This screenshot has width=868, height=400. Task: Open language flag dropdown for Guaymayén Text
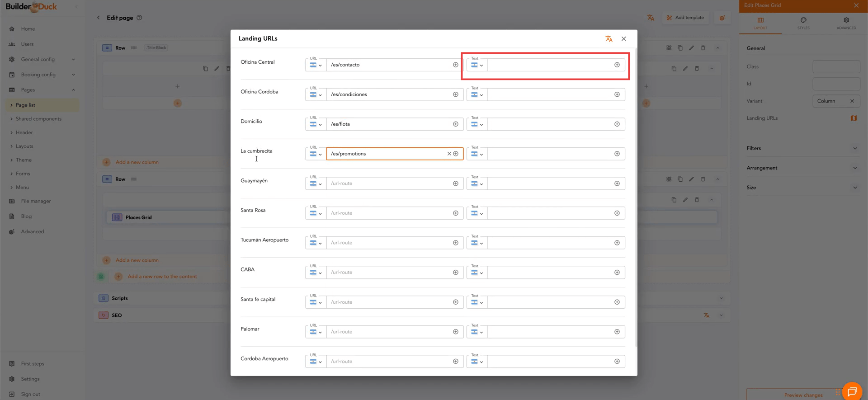(476, 184)
